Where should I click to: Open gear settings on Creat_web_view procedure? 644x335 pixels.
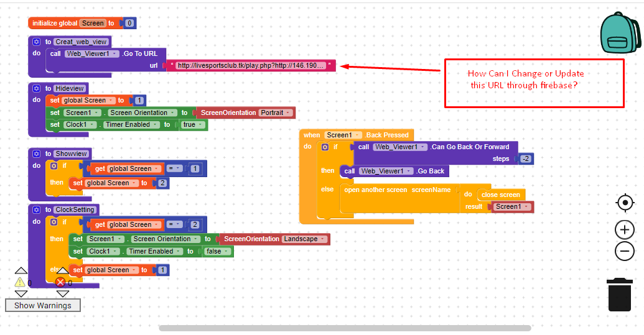point(36,42)
